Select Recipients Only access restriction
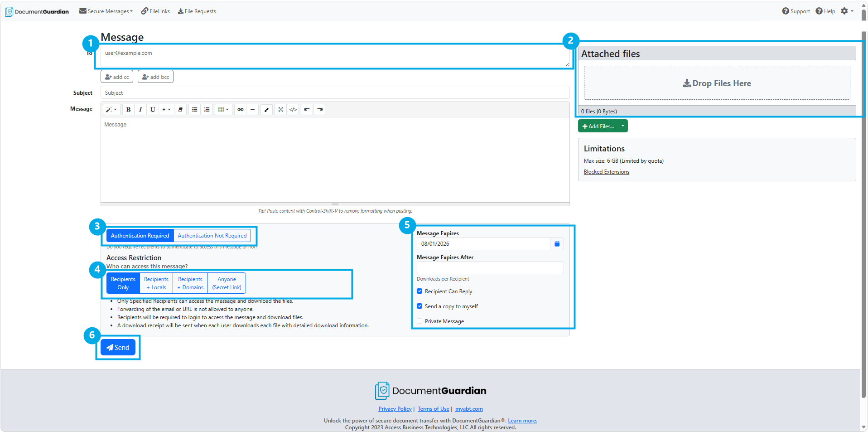 pos(123,283)
